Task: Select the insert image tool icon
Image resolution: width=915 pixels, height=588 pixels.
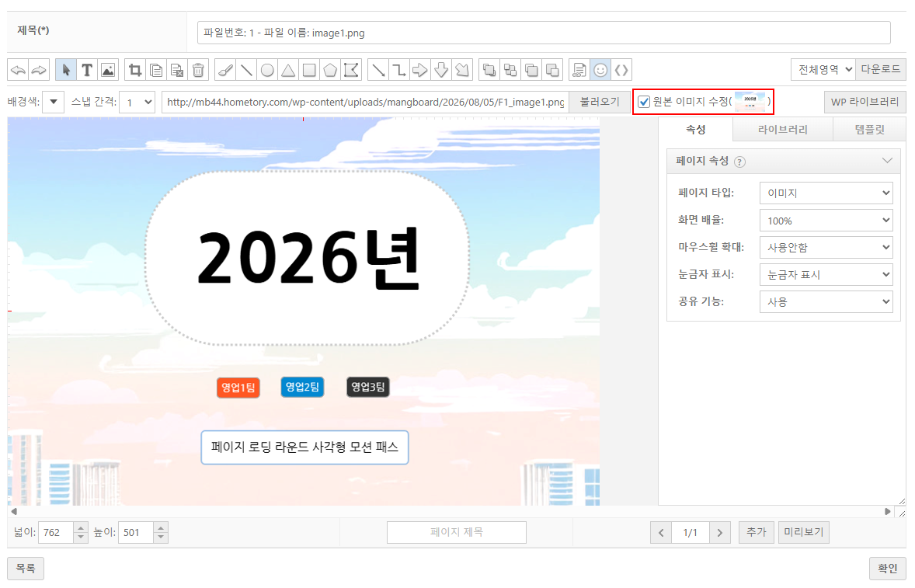Action: pyautogui.click(x=108, y=70)
